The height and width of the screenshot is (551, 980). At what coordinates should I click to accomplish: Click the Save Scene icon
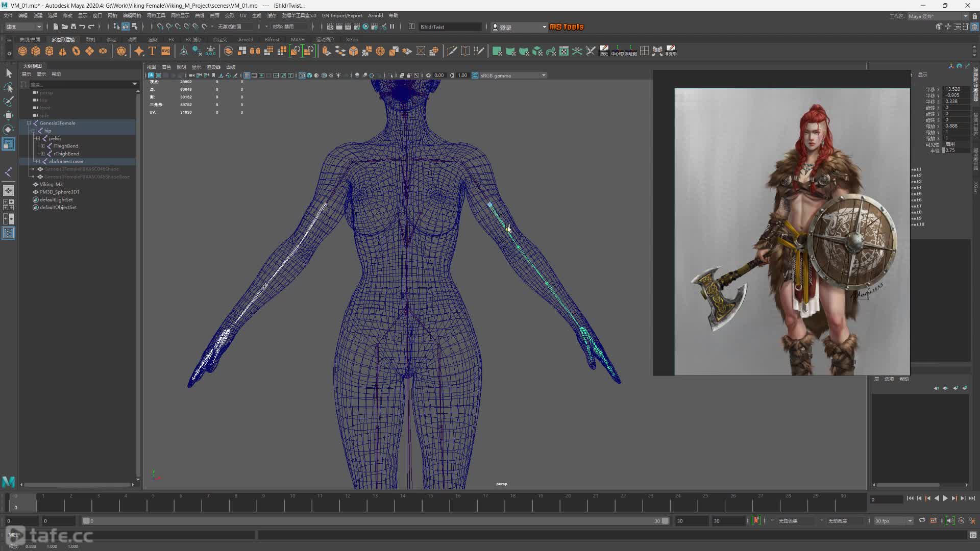tap(73, 27)
